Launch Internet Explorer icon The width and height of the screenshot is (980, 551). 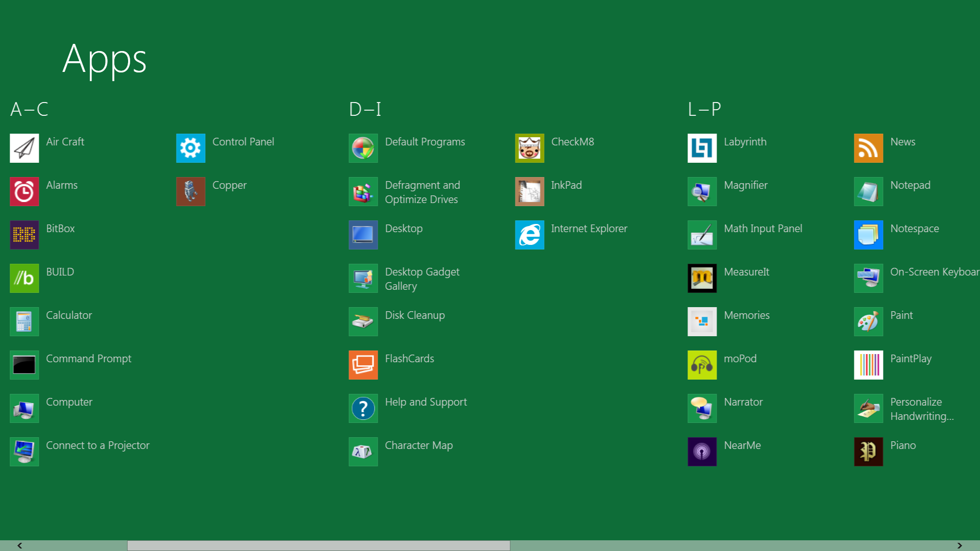530,235
